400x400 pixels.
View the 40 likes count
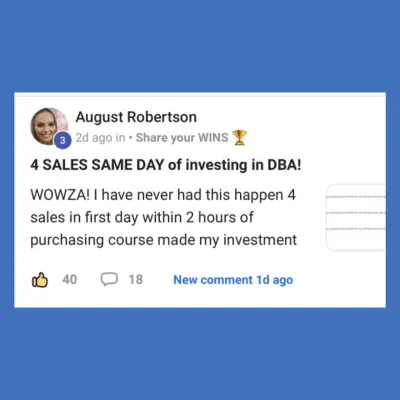click(70, 280)
